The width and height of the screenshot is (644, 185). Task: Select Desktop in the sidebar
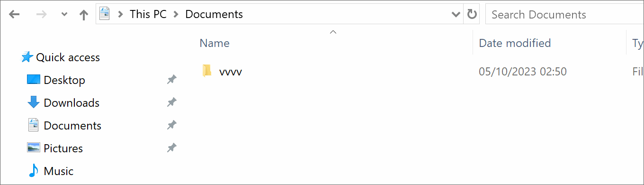click(64, 80)
